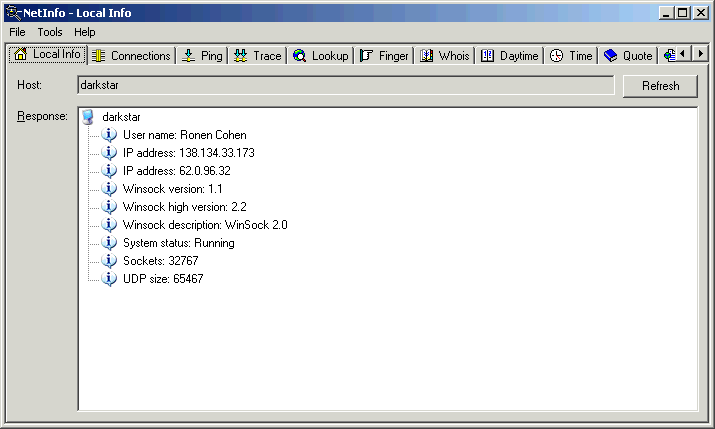Switch to the Finger tab
The image size is (715, 429).
pyautogui.click(x=384, y=56)
